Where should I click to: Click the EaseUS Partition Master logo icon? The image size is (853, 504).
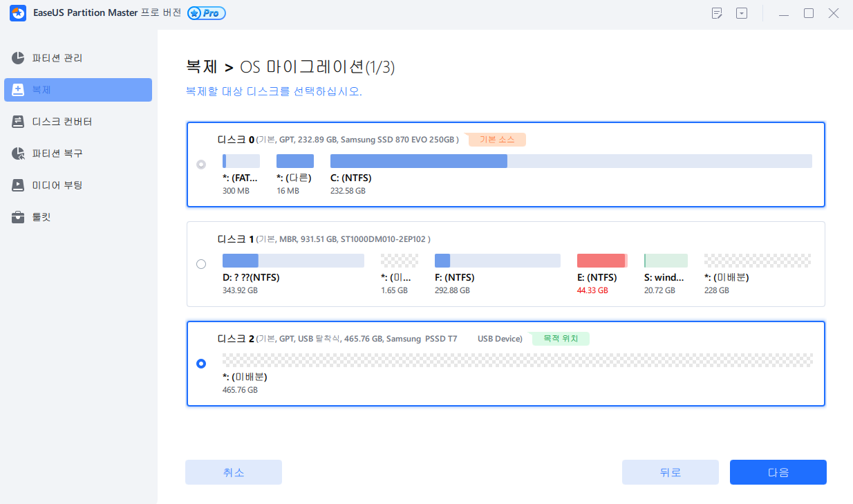point(18,13)
